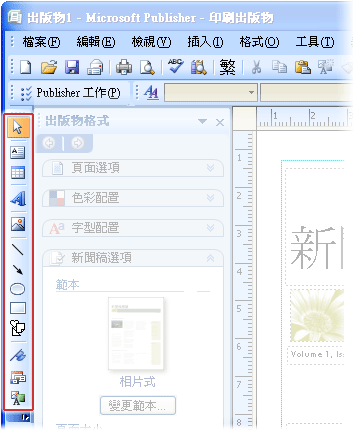
Task: Click the New publication icon
Action: (x=26, y=67)
